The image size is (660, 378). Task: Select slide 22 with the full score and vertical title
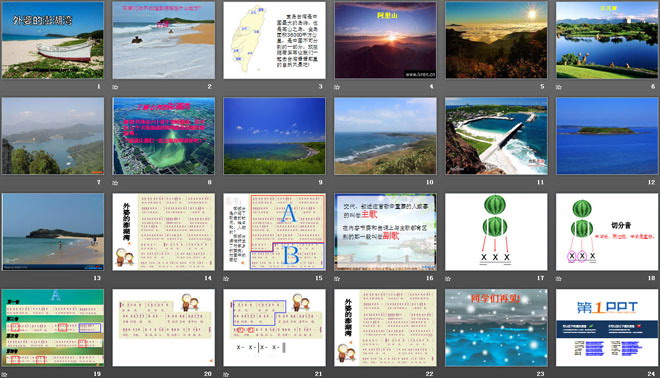click(x=385, y=327)
